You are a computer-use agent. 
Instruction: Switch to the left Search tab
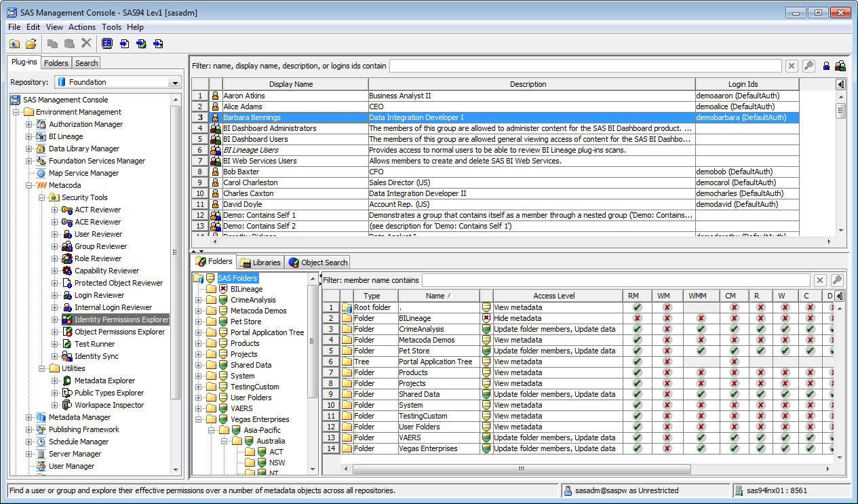[86, 63]
